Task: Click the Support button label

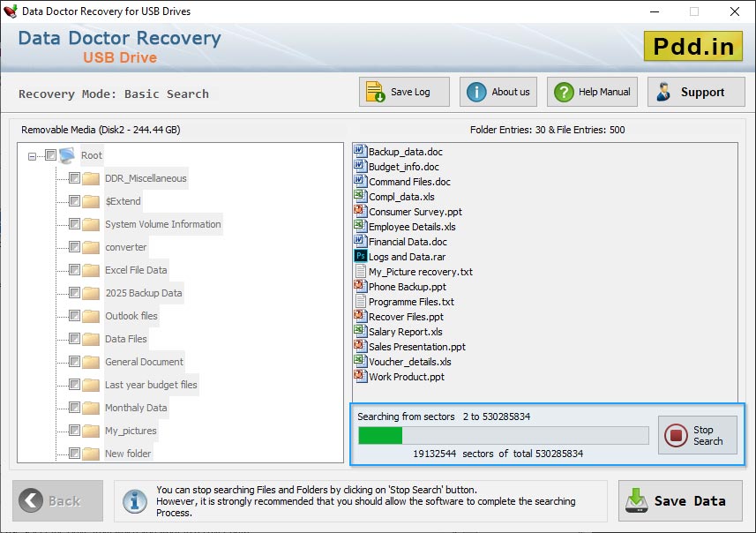Action: [702, 92]
